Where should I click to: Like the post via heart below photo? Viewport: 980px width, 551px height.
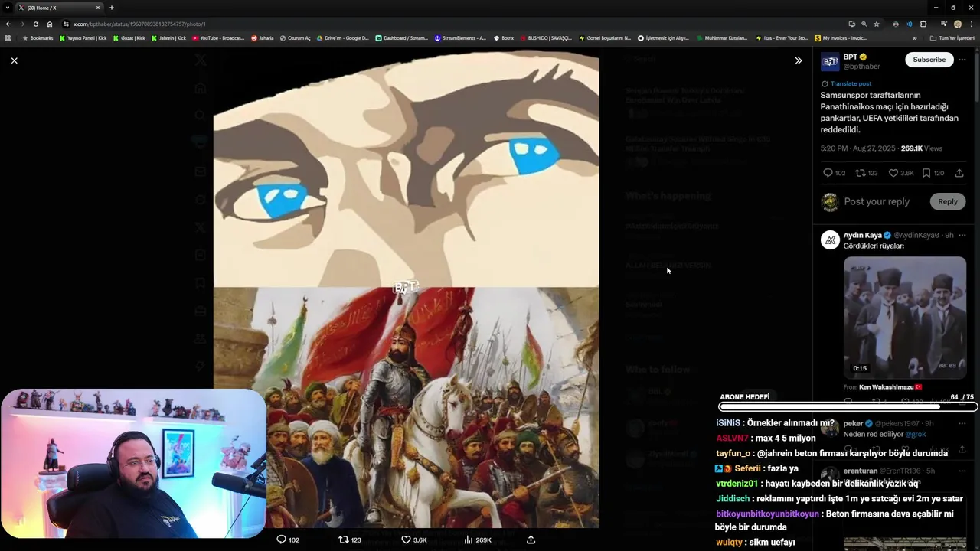(406, 540)
